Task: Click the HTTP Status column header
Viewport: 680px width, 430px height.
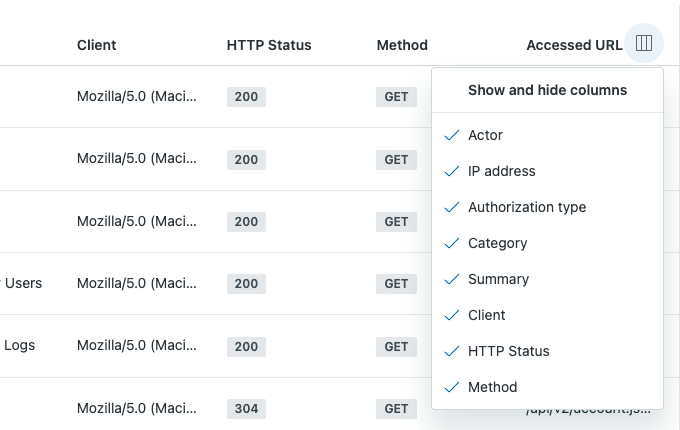Action: tap(269, 45)
